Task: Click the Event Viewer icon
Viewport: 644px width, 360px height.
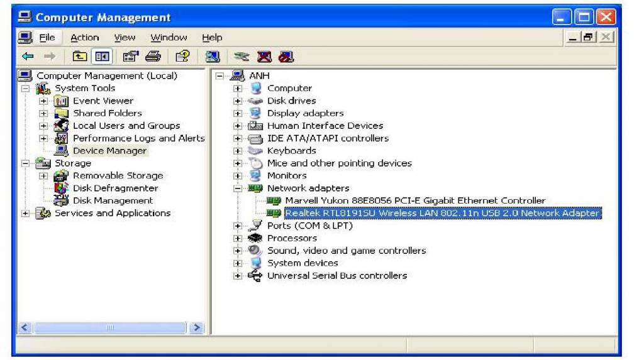Action: coord(61,101)
